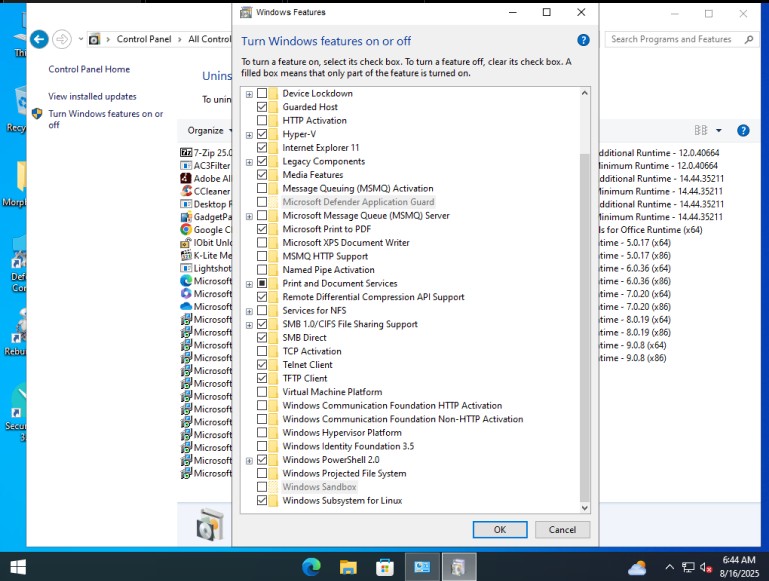The width and height of the screenshot is (769, 581).
Task: Click the OK button
Action: (x=500, y=530)
